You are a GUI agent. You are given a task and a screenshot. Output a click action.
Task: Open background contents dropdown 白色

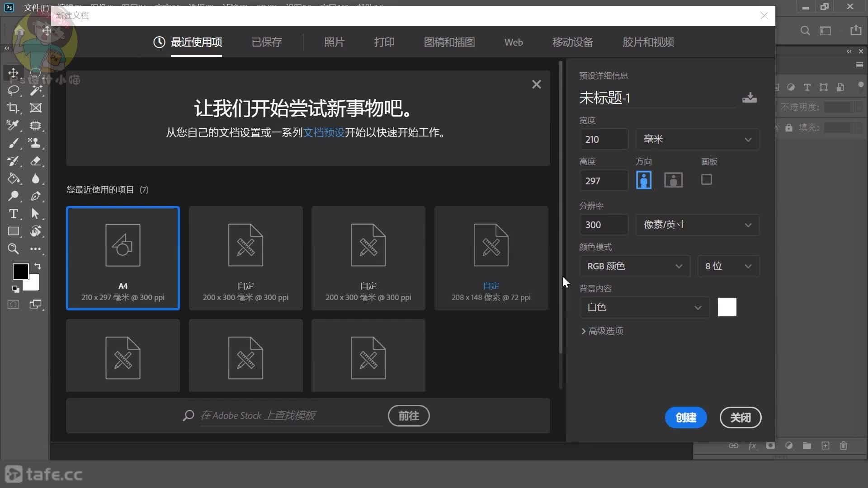click(x=644, y=307)
